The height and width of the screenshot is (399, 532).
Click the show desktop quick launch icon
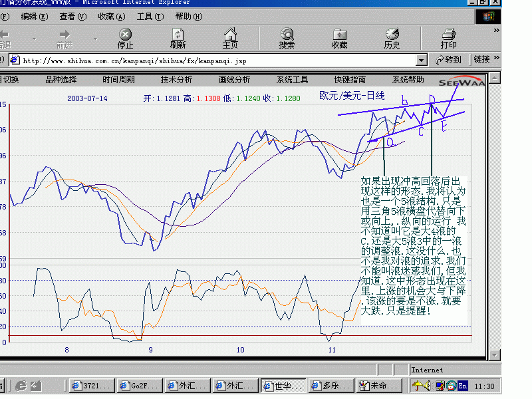pyautogui.click(x=36, y=386)
